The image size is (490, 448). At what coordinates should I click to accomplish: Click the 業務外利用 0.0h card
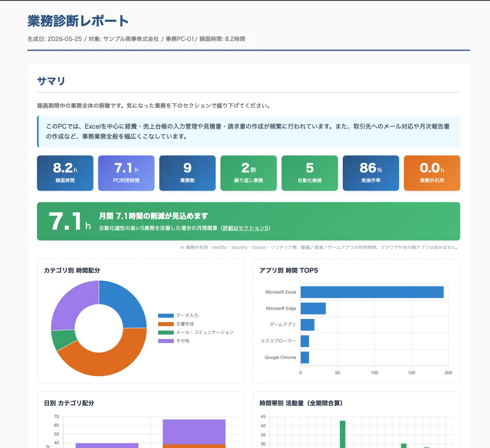click(x=432, y=173)
